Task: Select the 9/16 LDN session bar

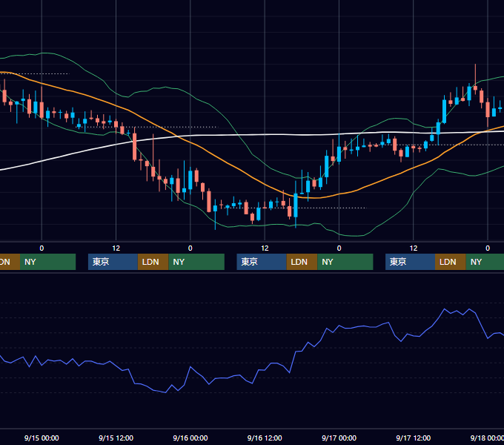Action: 302,262
